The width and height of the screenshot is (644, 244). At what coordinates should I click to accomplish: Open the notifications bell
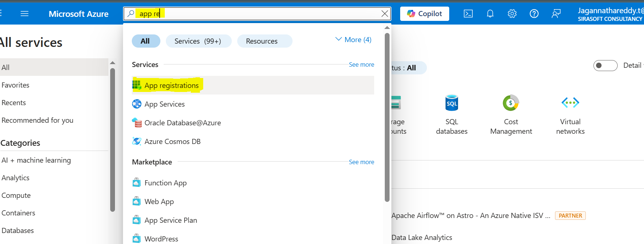(490, 14)
